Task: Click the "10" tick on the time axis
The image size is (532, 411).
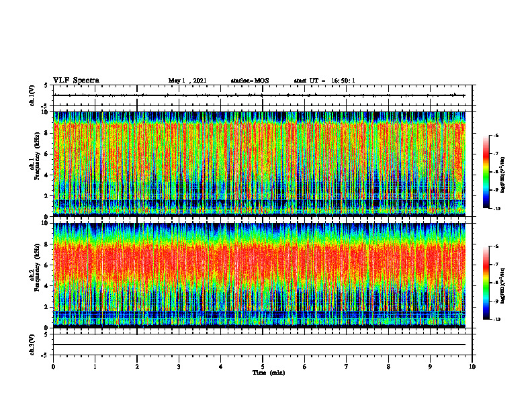Action: click(x=472, y=367)
